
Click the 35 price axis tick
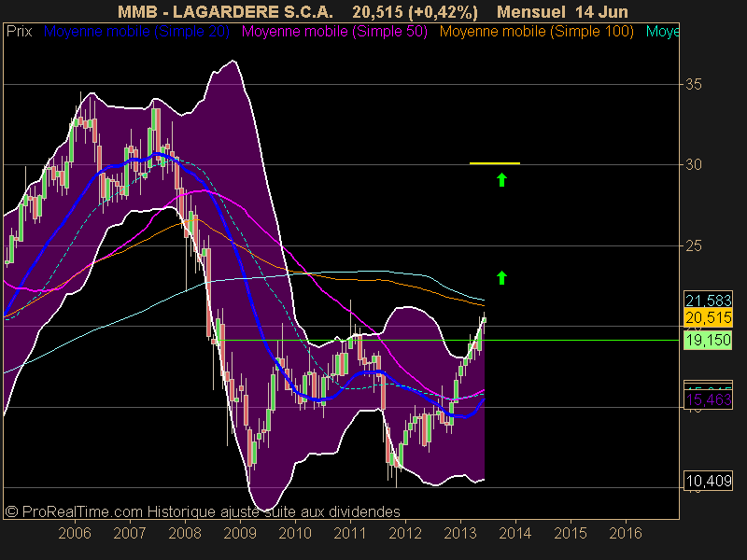[x=693, y=84]
